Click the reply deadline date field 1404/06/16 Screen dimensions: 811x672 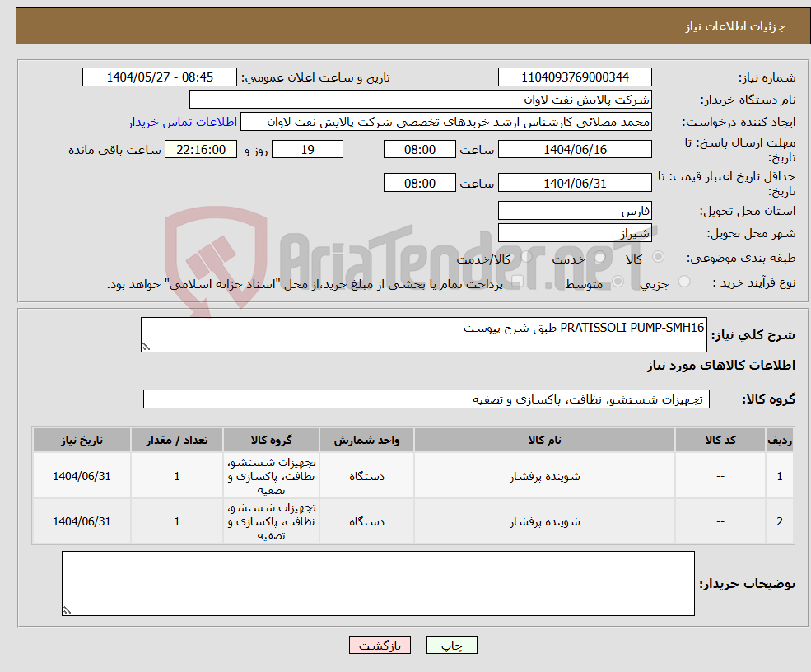click(574, 149)
